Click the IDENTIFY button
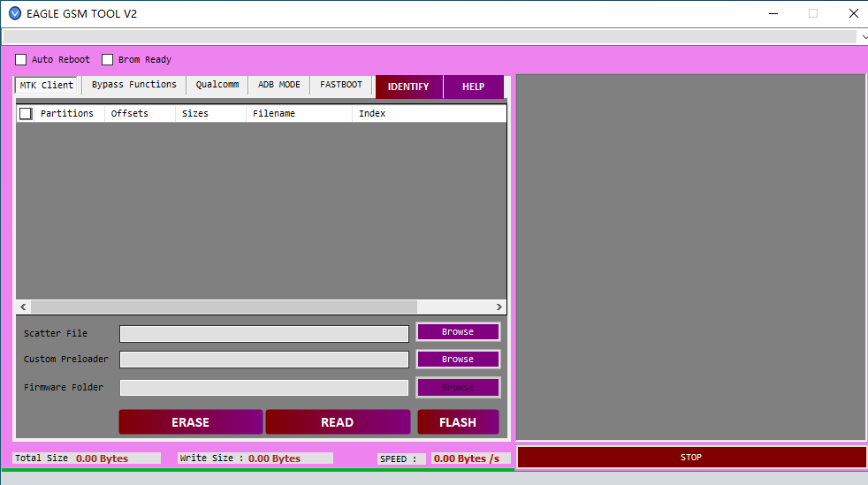 coord(408,87)
